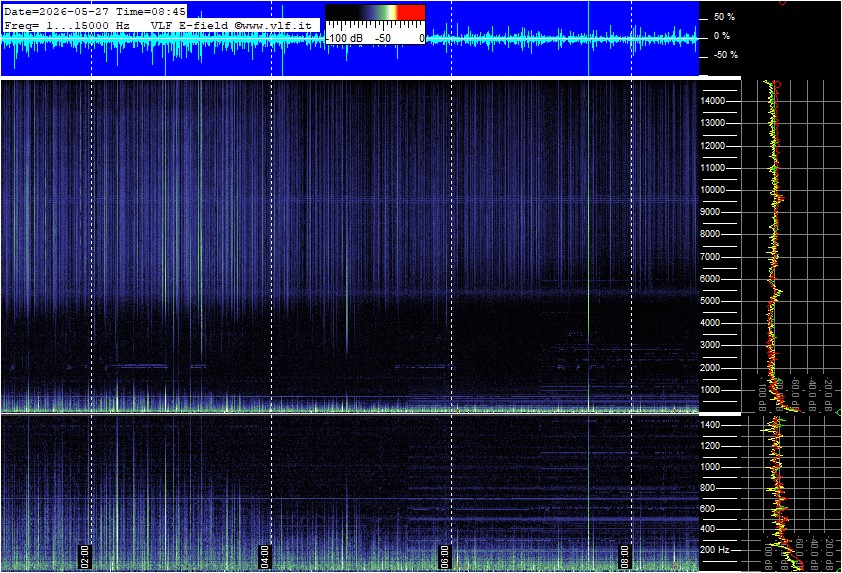Click the 9000 frequency axis label

coord(710,212)
